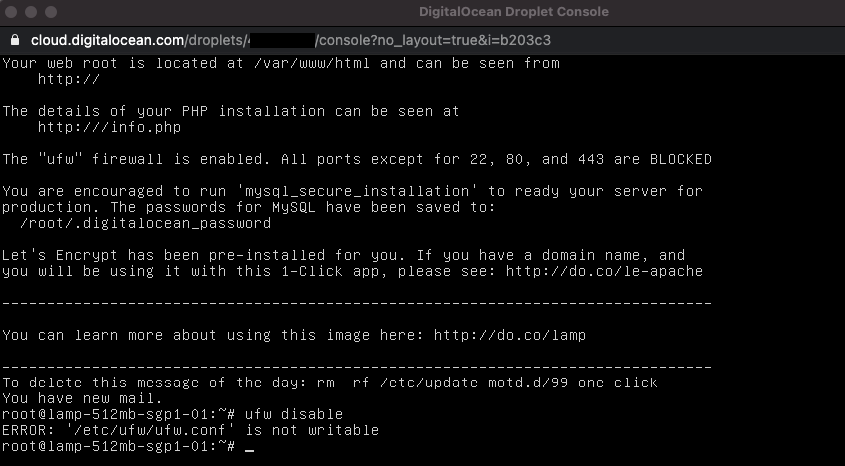Click the dashed separator above 'You can learn more'

356,302
